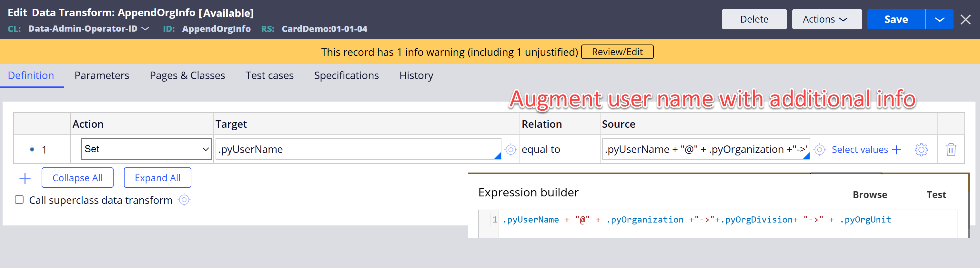Image resolution: width=980 pixels, height=268 pixels.
Task: Open the Set action dropdown
Action: coord(146,149)
